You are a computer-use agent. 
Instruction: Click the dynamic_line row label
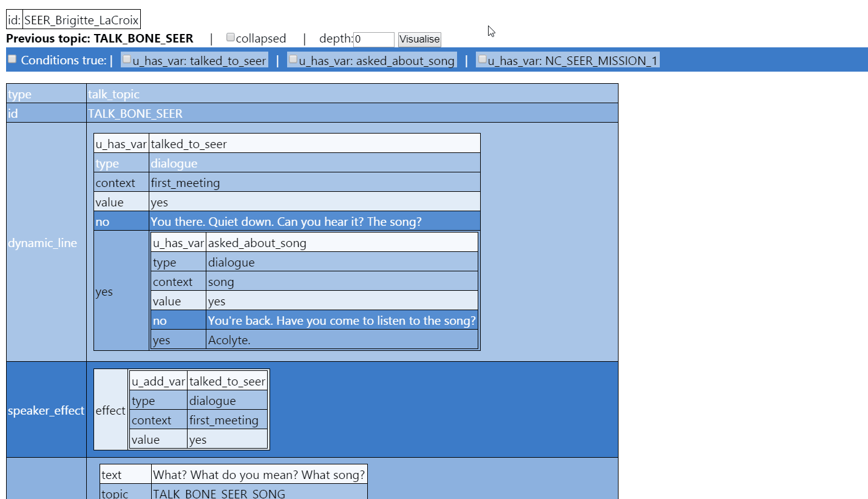point(47,242)
